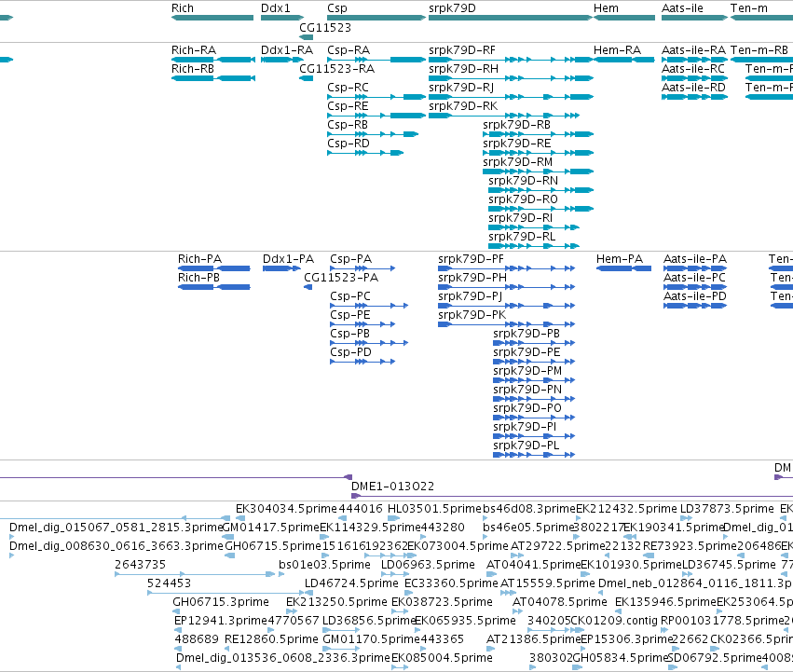
Task: Select the Csp gene label
Action: [x=337, y=8]
